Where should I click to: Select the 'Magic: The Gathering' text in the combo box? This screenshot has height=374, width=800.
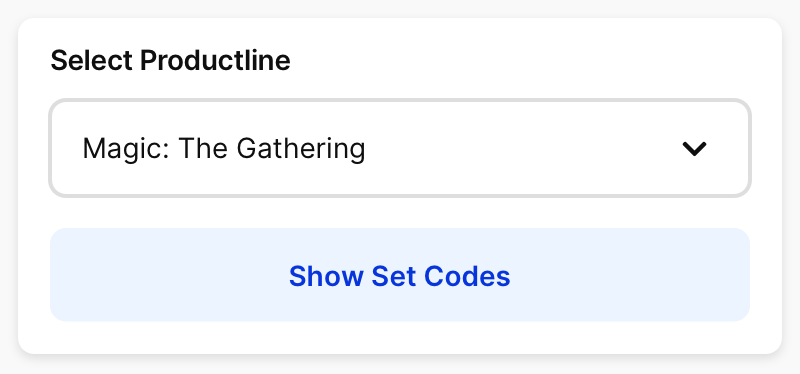click(x=224, y=149)
